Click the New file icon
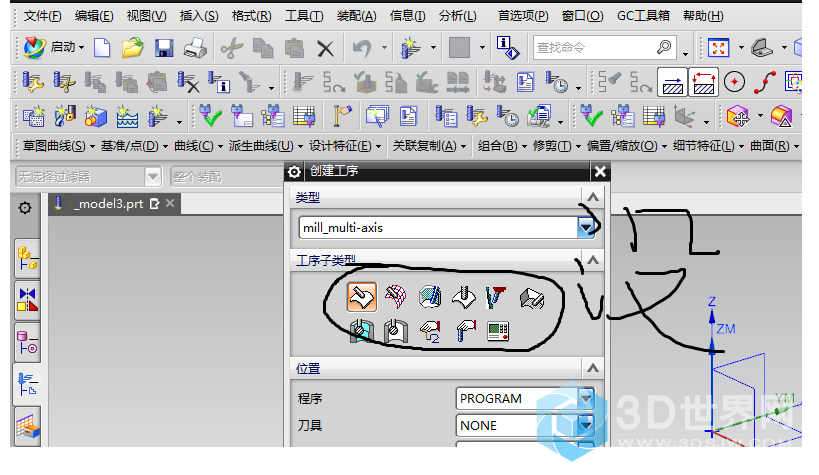This screenshot has height=475, width=819. [x=102, y=48]
